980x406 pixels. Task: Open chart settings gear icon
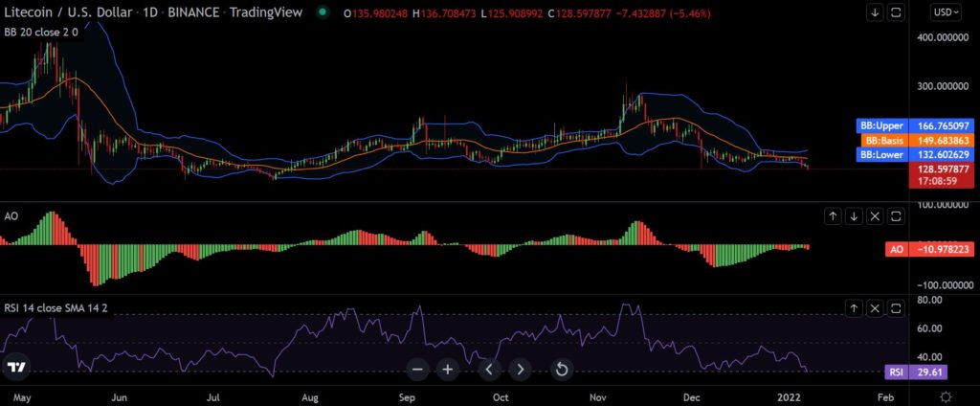[x=946, y=396]
